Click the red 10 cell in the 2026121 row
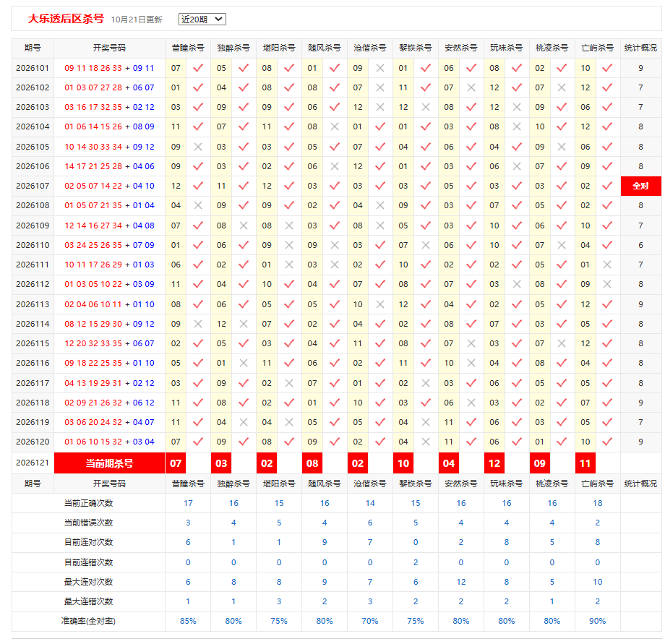 coord(403,463)
